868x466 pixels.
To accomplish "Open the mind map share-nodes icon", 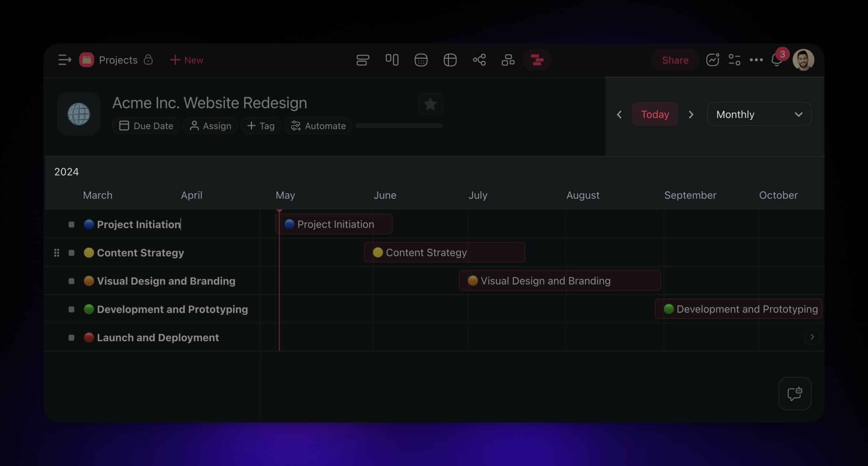I will 479,60.
